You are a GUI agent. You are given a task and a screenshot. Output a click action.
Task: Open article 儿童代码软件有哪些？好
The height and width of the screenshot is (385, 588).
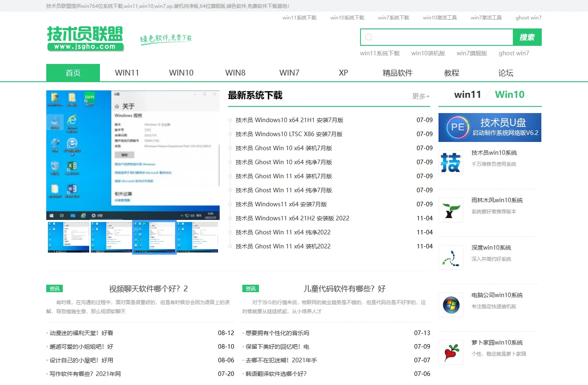coord(344,288)
